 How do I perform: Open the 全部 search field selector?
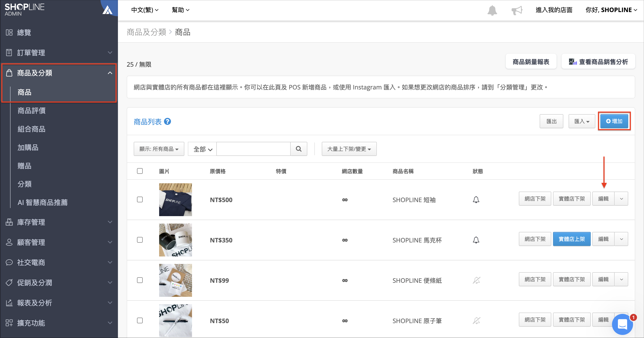[203, 149]
